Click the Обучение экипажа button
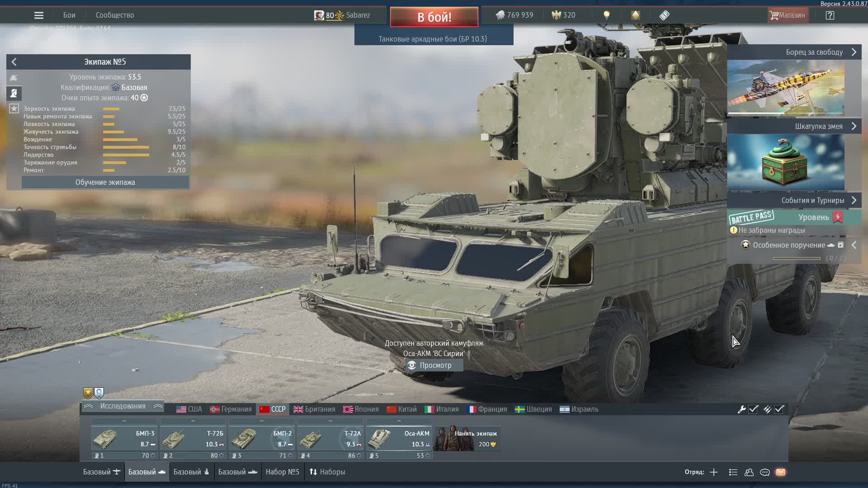The height and width of the screenshot is (488, 868). (x=105, y=183)
